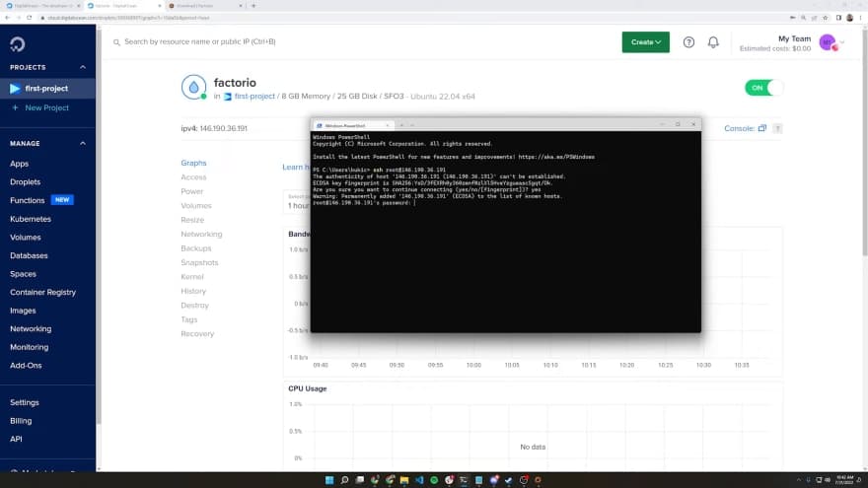Open the notifications bell
The height and width of the screenshot is (488, 868).
point(713,42)
